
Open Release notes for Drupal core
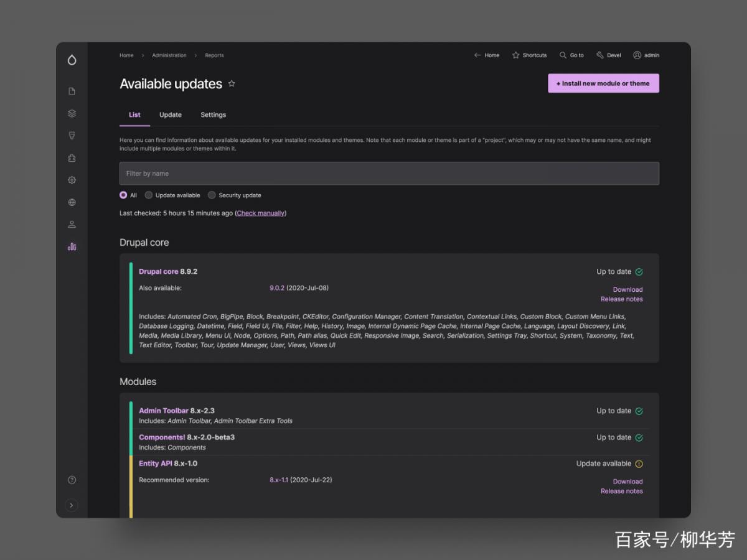tap(622, 299)
